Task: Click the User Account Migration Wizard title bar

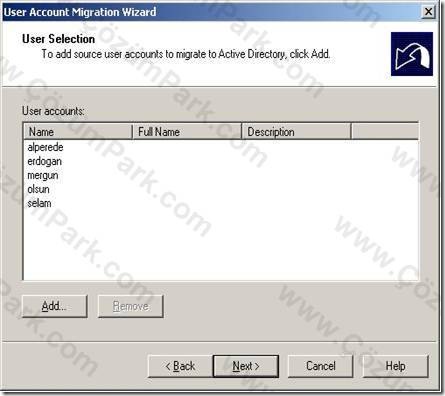Action: coord(212,12)
